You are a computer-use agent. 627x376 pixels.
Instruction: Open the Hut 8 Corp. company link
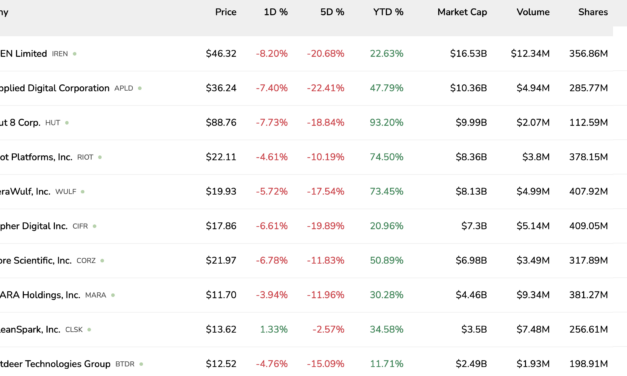pos(20,122)
